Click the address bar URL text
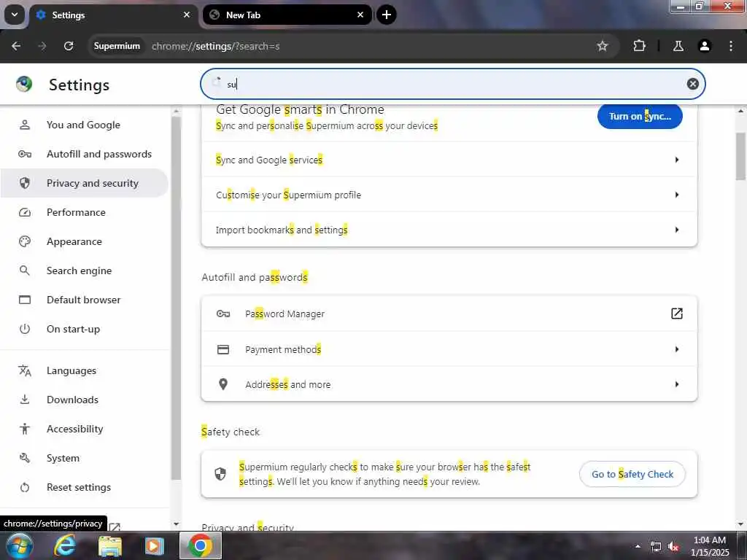 click(215, 46)
